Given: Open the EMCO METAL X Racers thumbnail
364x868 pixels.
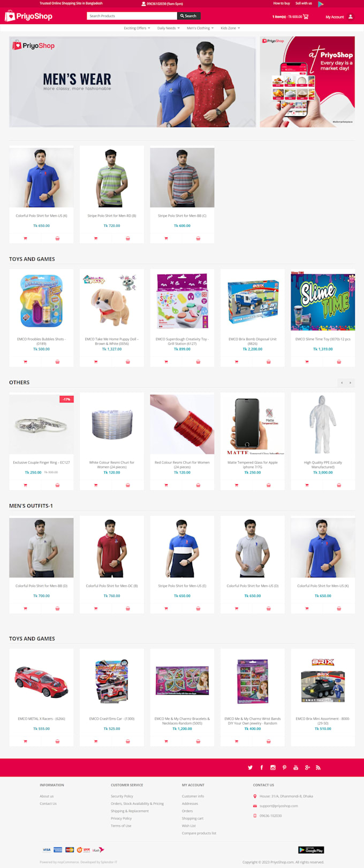Looking at the screenshot, I should 41,681.
